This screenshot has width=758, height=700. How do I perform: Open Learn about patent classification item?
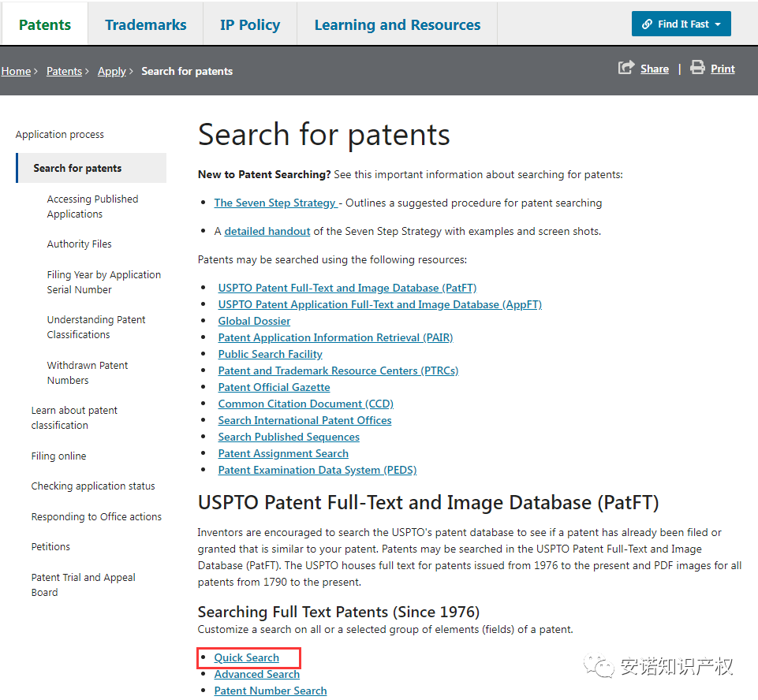click(74, 417)
